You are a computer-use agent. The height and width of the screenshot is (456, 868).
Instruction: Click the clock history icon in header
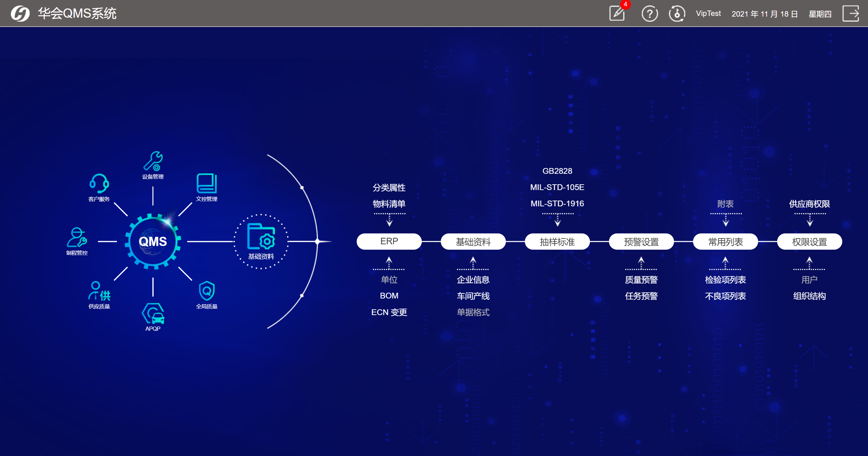[677, 14]
